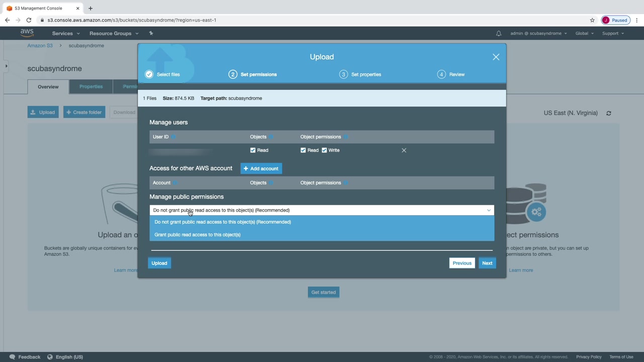Open the Privacy Policy link
Image resolution: width=644 pixels, height=362 pixels.
[x=589, y=357]
